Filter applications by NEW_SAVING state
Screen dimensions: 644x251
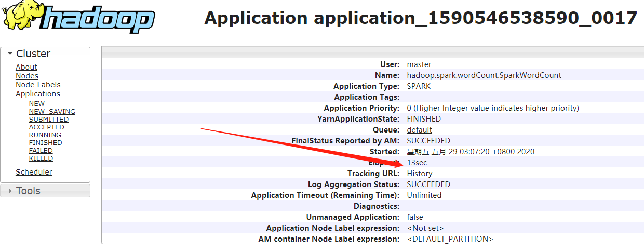tap(52, 112)
